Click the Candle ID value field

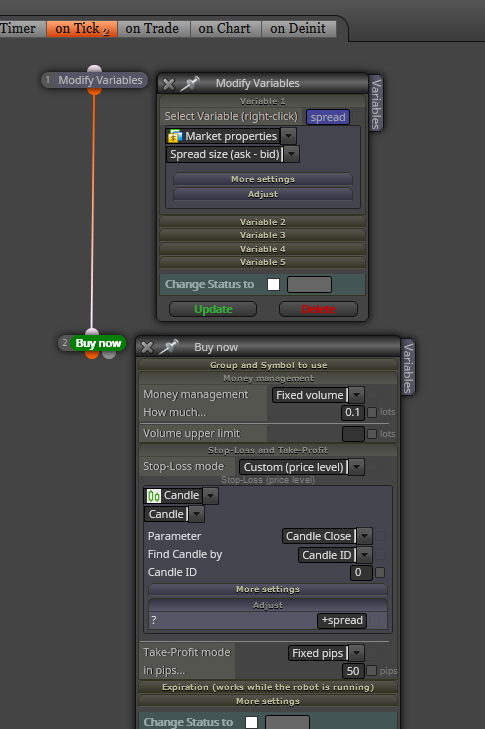pos(361,572)
